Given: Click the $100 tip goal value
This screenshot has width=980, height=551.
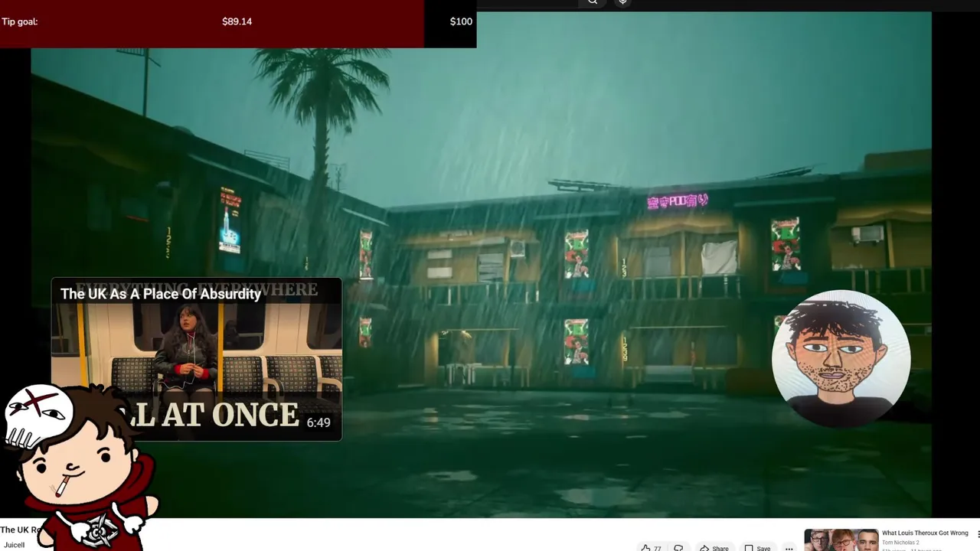Looking at the screenshot, I should click(461, 21).
